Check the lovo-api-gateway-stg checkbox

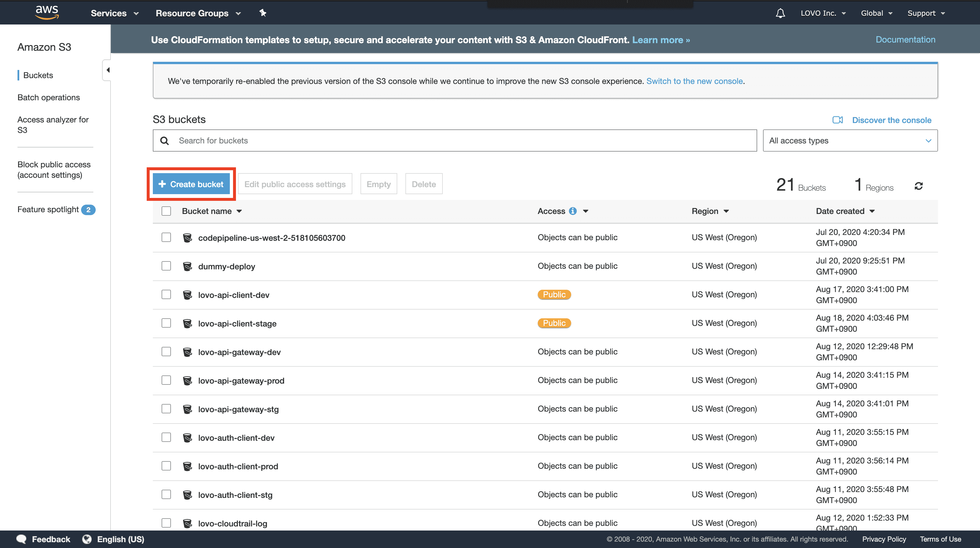166,408
